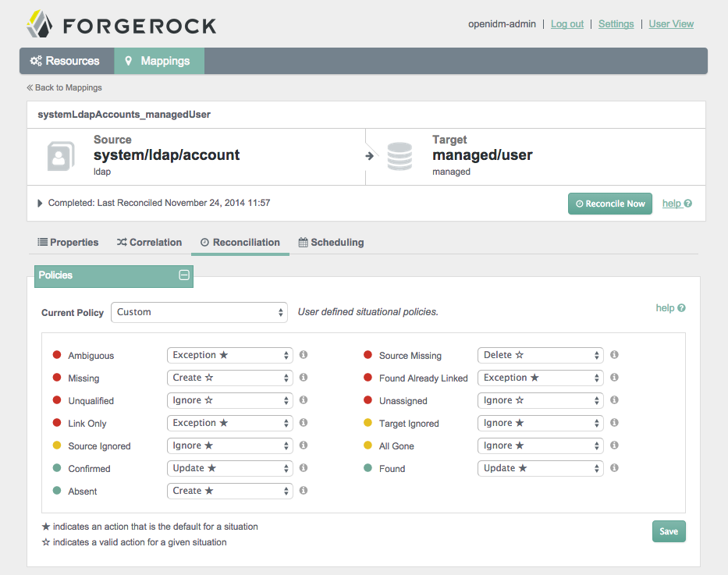Click the Reconcile Now button
This screenshot has height=575, width=728.
tap(610, 204)
